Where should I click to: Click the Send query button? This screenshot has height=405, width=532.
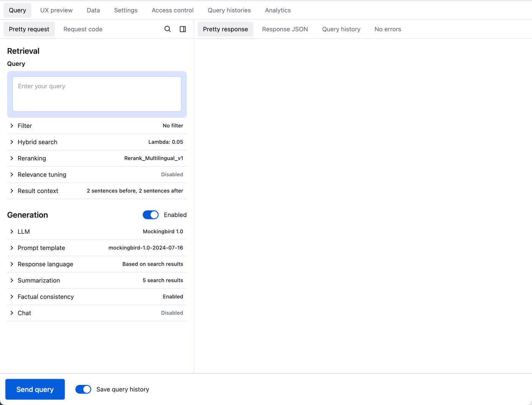click(x=35, y=389)
